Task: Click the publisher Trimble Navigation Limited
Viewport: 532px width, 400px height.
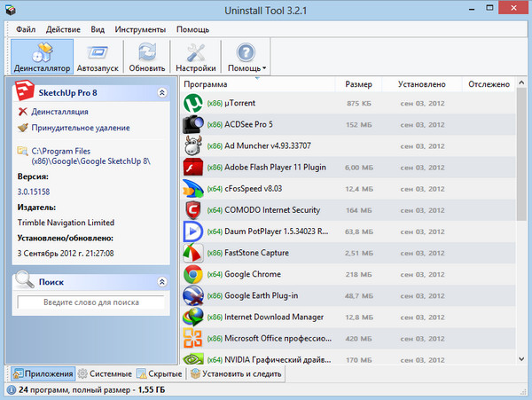Action: [66, 223]
